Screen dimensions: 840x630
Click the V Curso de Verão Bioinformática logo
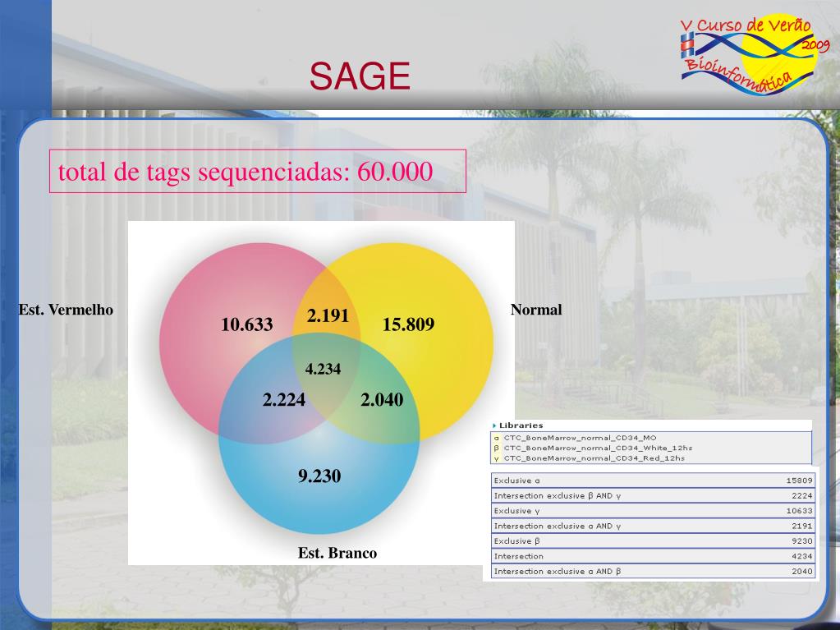[755, 54]
